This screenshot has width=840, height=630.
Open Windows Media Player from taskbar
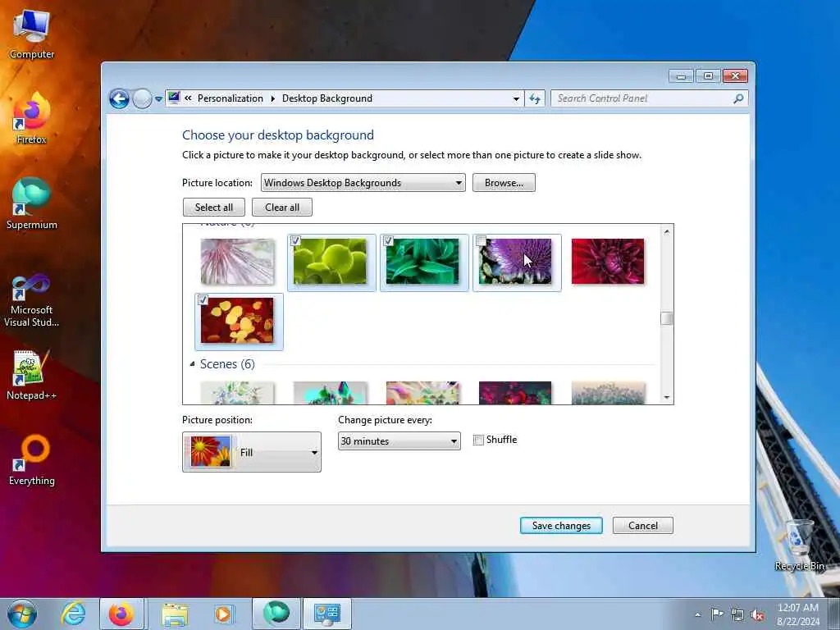pos(223,614)
